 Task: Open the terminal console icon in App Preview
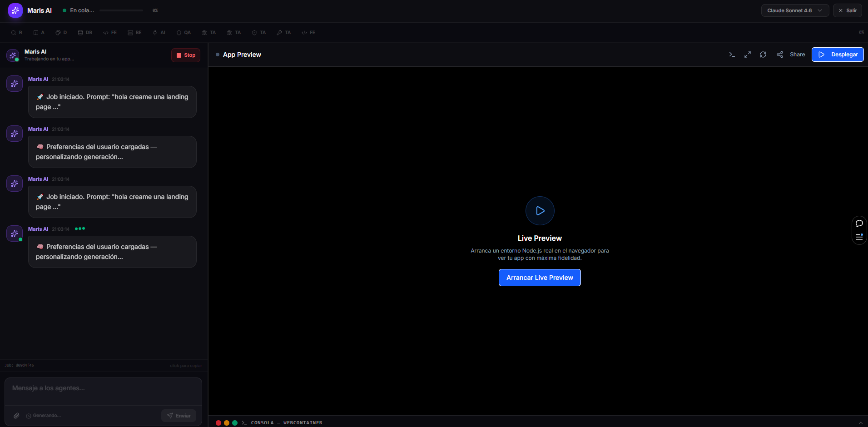tap(732, 55)
